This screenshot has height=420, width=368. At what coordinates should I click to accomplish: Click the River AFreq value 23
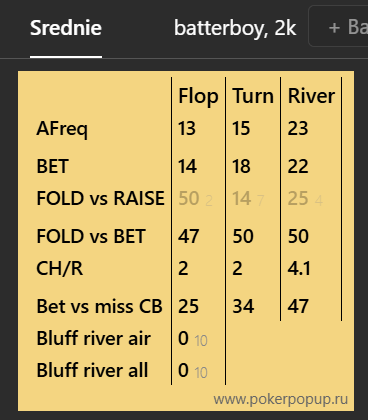298,129
